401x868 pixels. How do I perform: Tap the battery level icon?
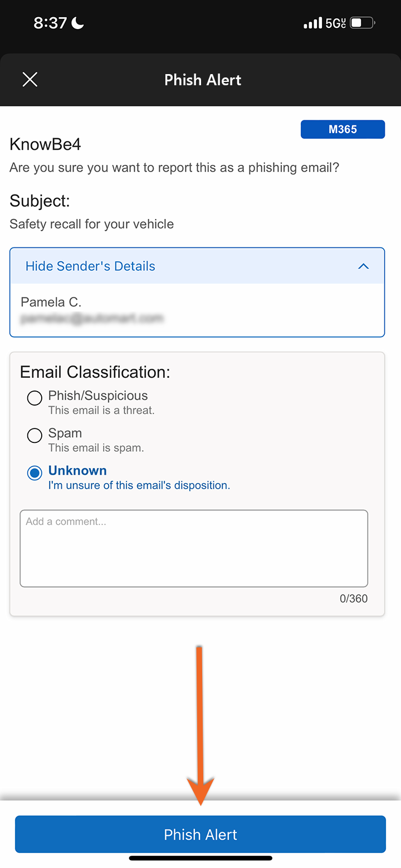pyautogui.click(x=363, y=23)
